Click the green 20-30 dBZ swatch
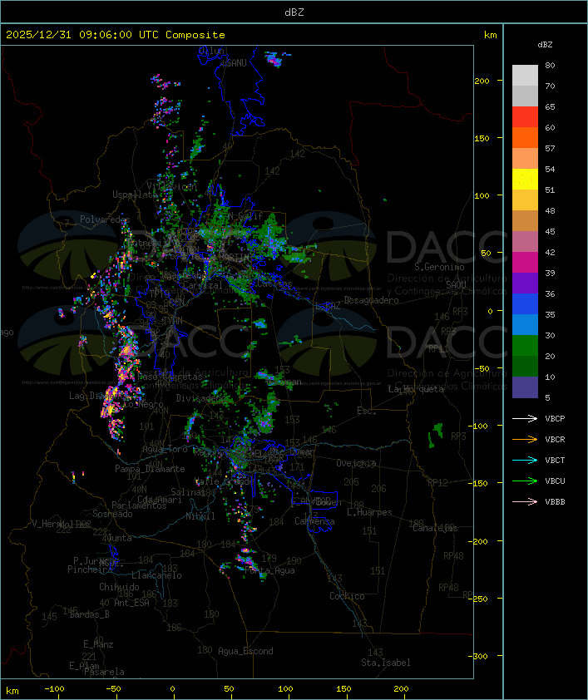The width and height of the screenshot is (588, 700). [525, 346]
